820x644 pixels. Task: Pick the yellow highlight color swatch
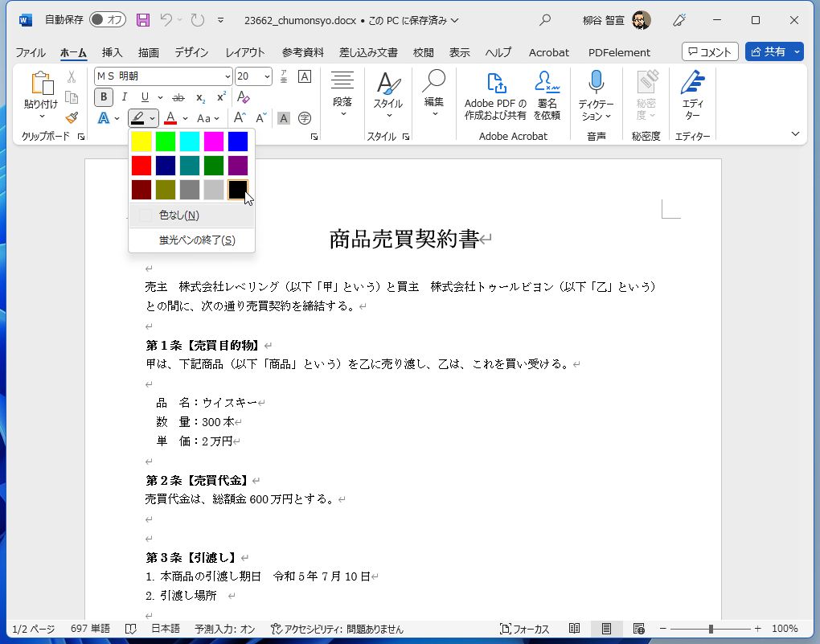point(141,141)
